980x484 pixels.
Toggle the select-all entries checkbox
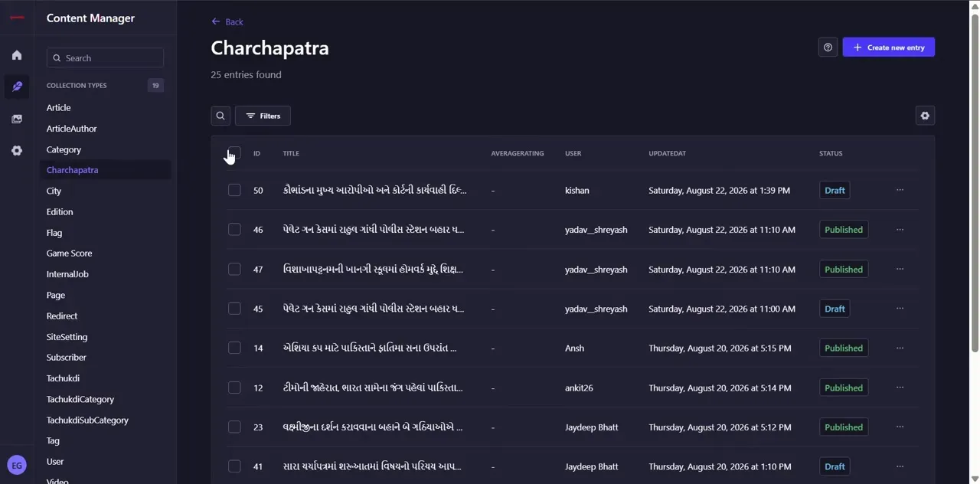click(x=234, y=153)
